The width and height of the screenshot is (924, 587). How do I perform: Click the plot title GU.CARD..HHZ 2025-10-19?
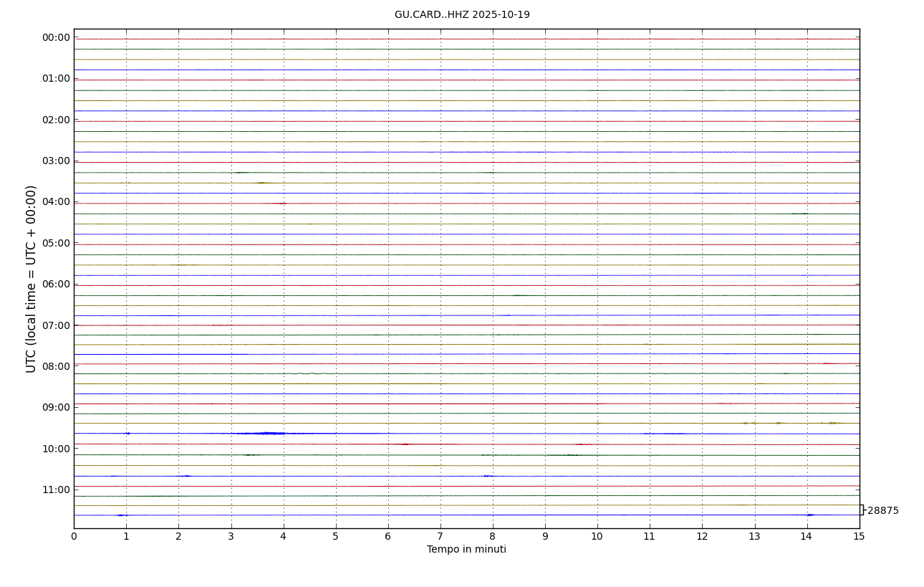[462, 15]
